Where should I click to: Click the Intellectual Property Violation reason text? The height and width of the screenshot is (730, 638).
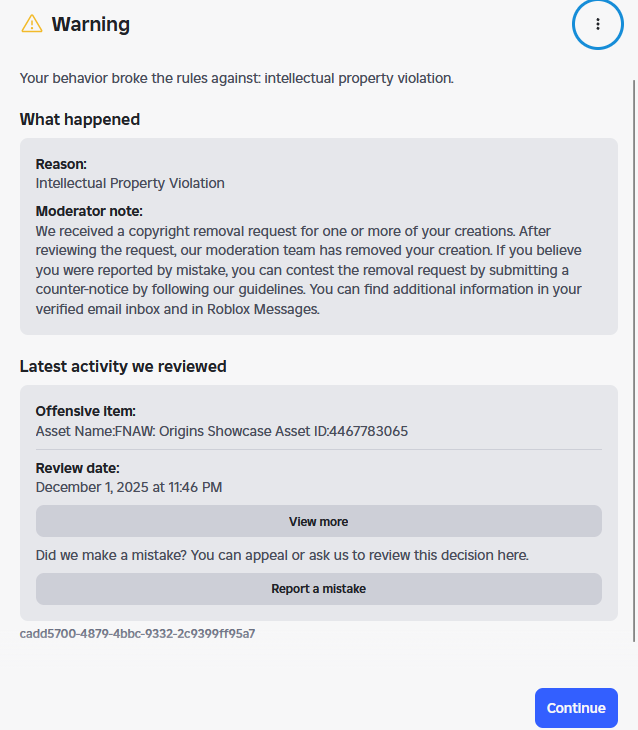[x=130, y=183]
